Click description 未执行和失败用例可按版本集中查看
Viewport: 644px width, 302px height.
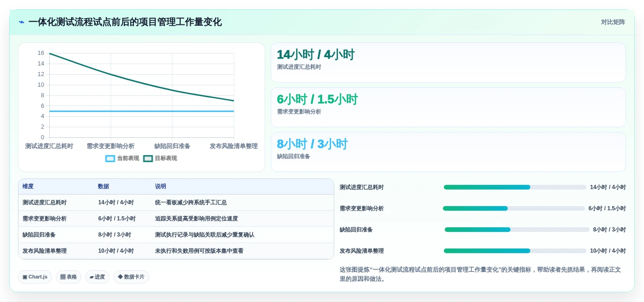[x=199, y=251]
